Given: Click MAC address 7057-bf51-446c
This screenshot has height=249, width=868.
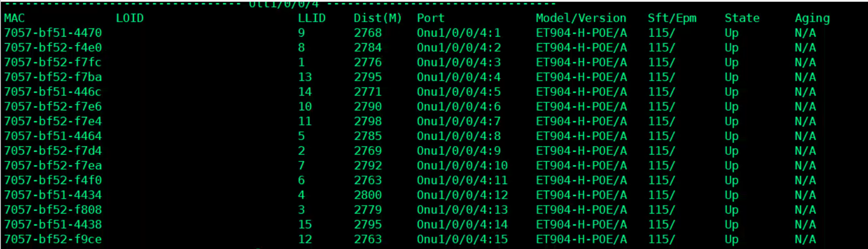Looking at the screenshot, I should point(53,92).
